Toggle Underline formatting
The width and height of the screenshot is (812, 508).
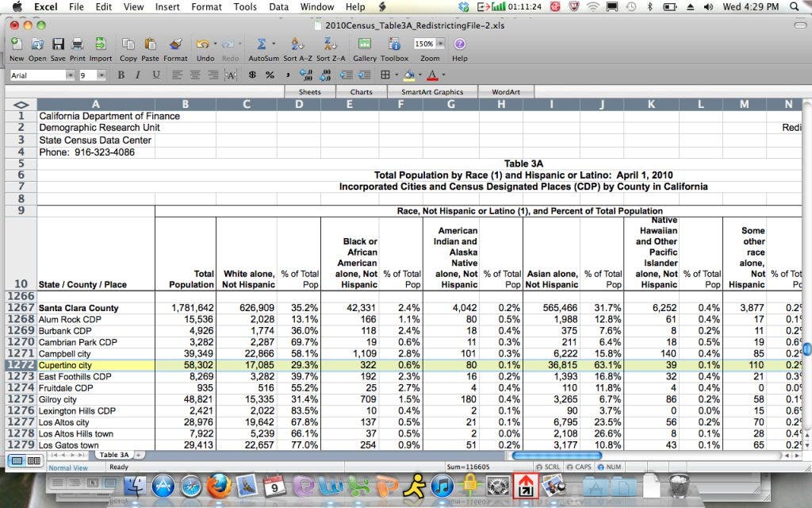pyautogui.click(x=156, y=75)
